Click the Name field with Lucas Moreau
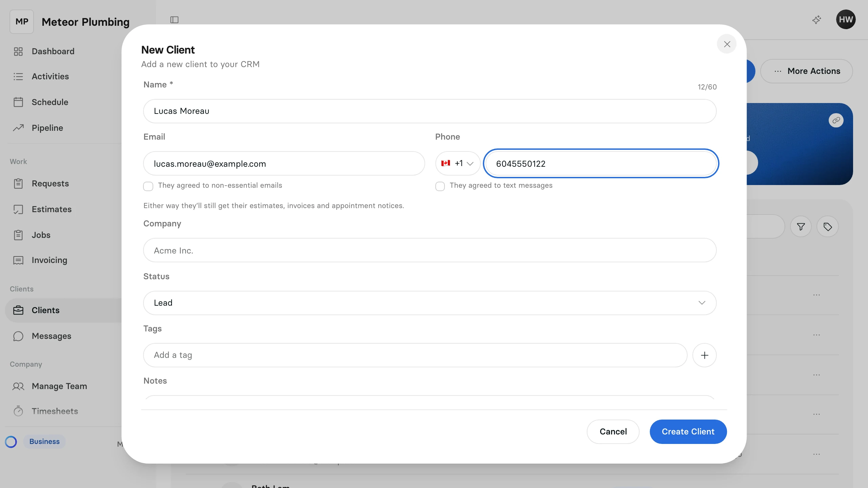This screenshot has width=868, height=488. pos(430,111)
